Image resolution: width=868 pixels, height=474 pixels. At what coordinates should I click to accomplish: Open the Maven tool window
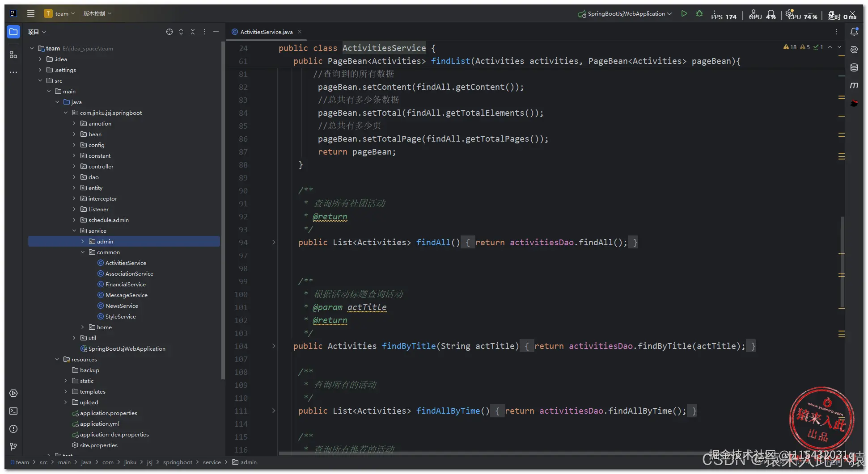click(x=854, y=85)
